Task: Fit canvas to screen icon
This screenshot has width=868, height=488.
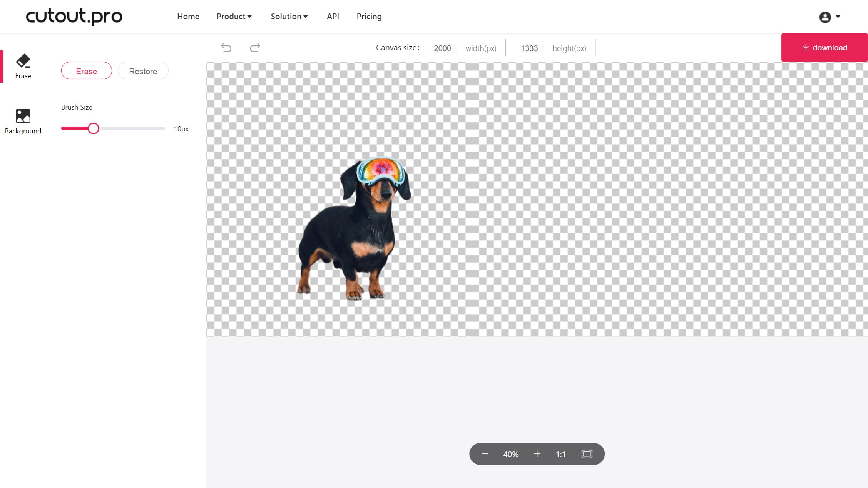Action: coord(587,454)
